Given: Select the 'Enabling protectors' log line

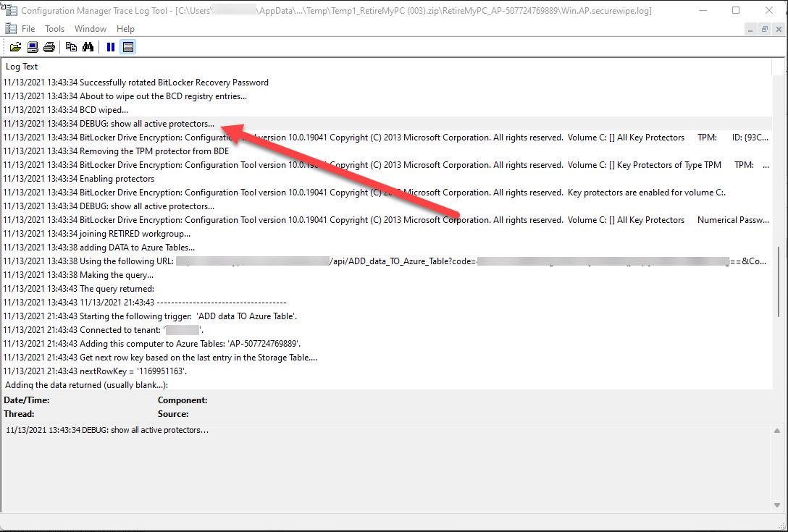Looking at the screenshot, I should (x=387, y=179).
